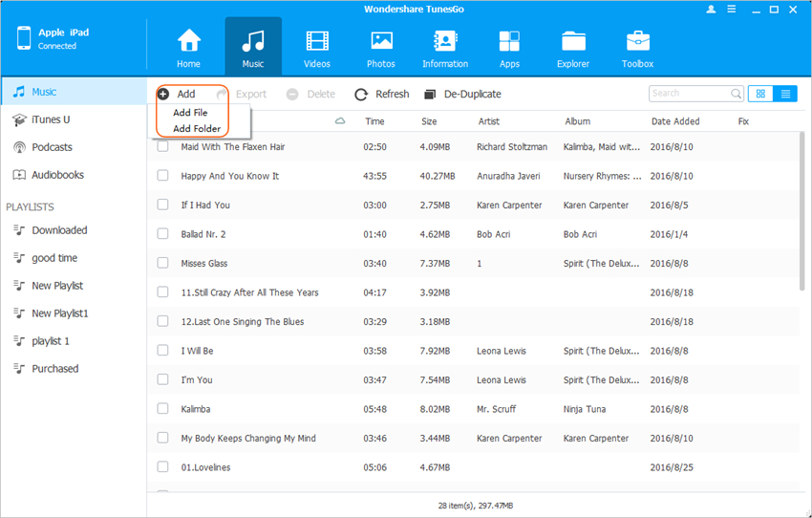Open the Apps section icon
The image size is (812, 518).
[x=509, y=42]
